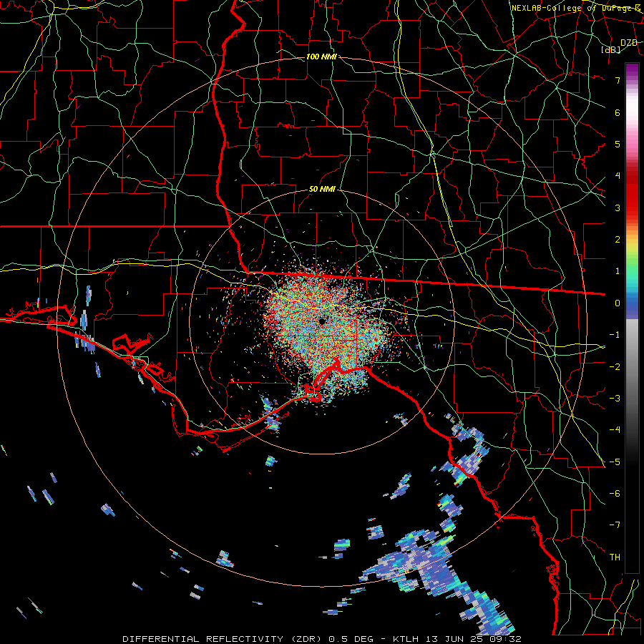Click the 5 value on the dB scale
Viewport: 644px width, 644px height.
coord(618,144)
